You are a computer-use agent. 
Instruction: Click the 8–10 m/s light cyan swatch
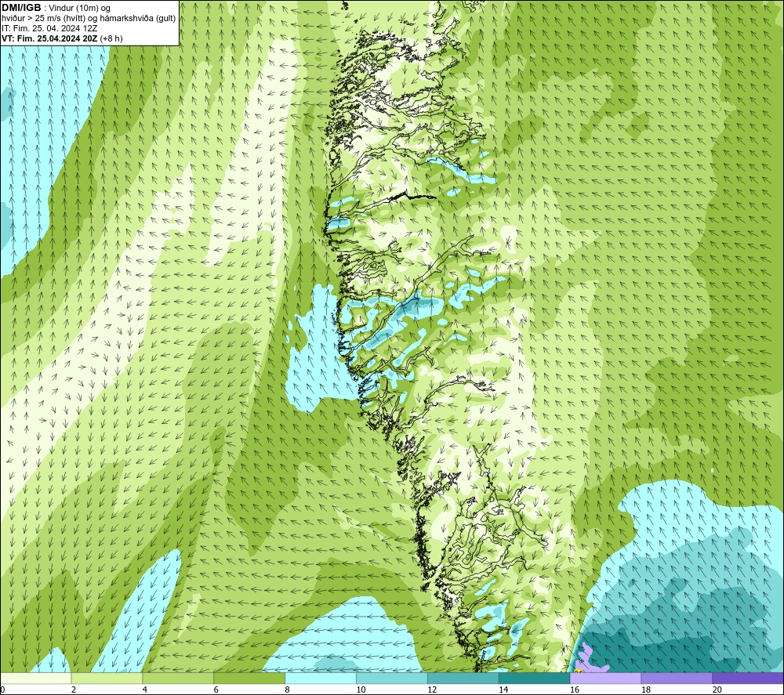point(321,678)
